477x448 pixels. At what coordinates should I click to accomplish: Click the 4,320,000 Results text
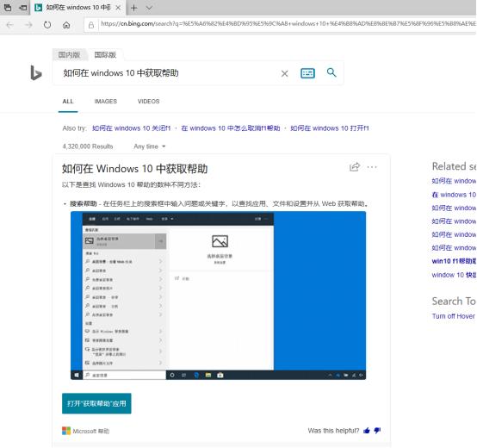[x=88, y=146]
